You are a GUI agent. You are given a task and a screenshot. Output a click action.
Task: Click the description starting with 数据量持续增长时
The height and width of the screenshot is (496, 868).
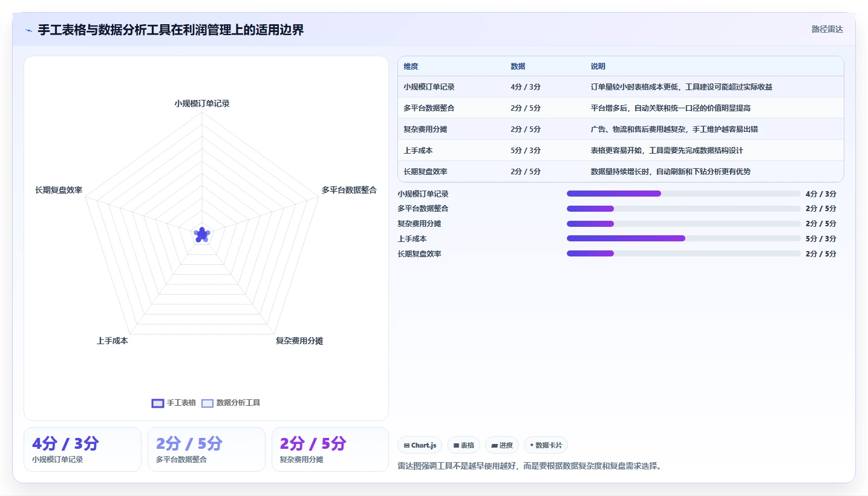pyautogui.click(x=671, y=172)
